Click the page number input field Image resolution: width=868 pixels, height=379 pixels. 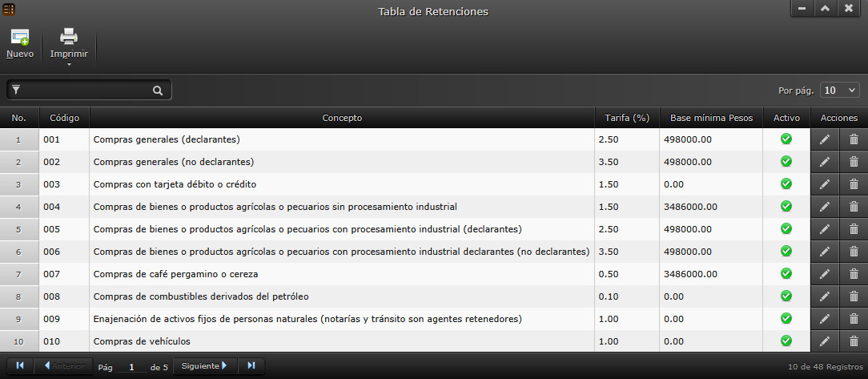click(131, 367)
